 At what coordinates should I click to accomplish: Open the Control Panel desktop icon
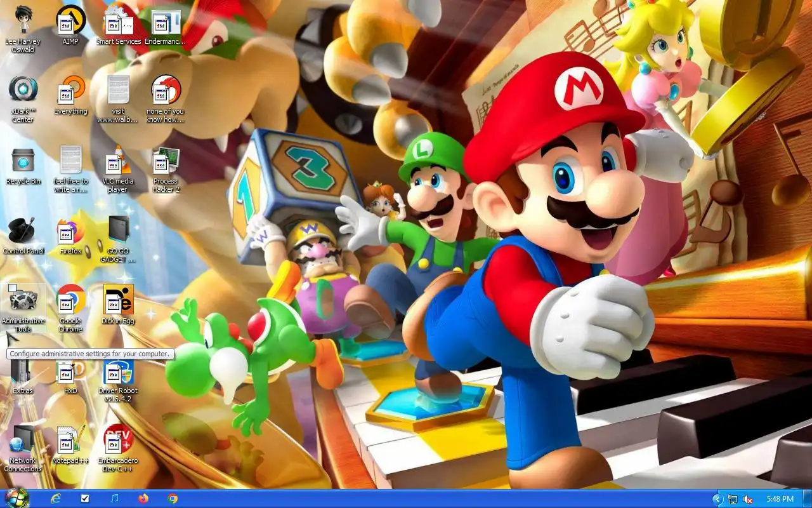23,235
